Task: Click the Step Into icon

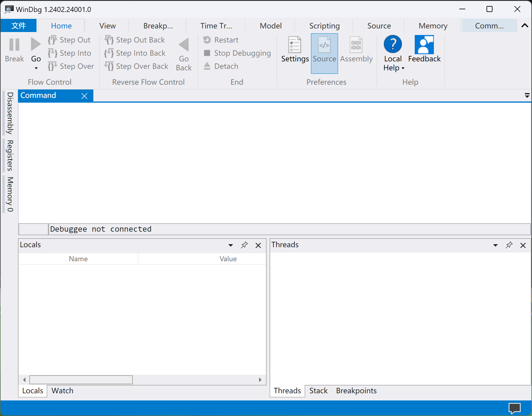Action: click(52, 53)
